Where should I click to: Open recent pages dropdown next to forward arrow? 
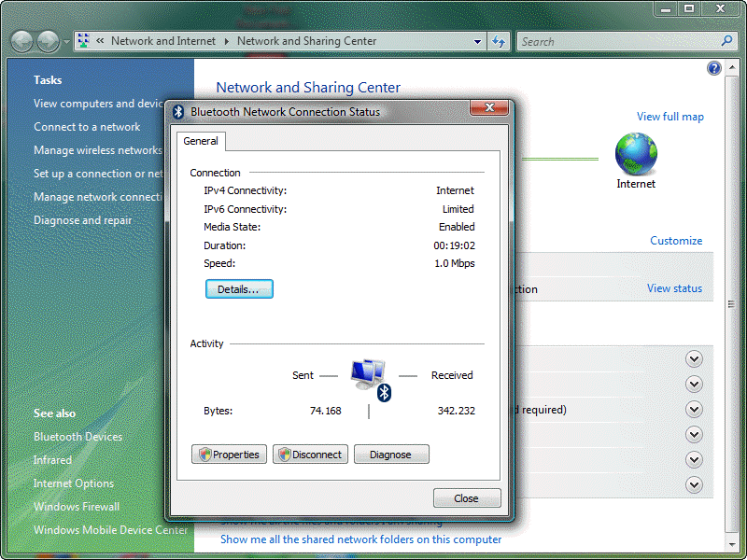click(x=66, y=42)
